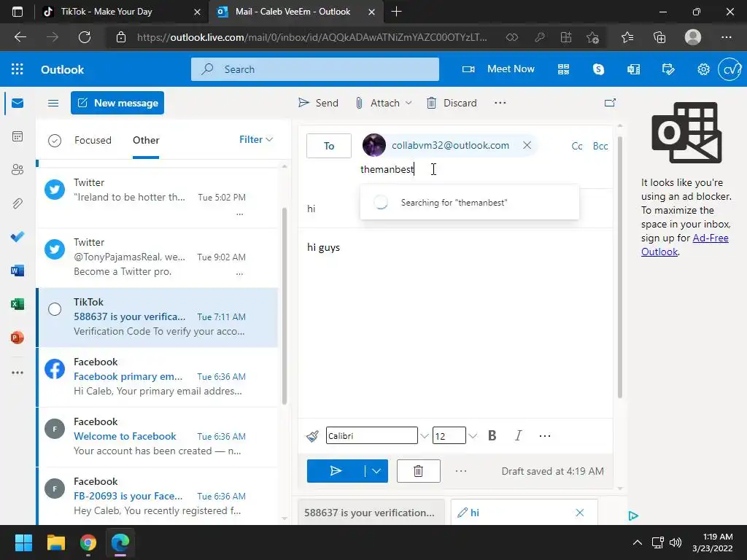The width and height of the screenshot is (747, 560).
Task: Click Send in the top toolbar
Action: click(x=318, y=103)
